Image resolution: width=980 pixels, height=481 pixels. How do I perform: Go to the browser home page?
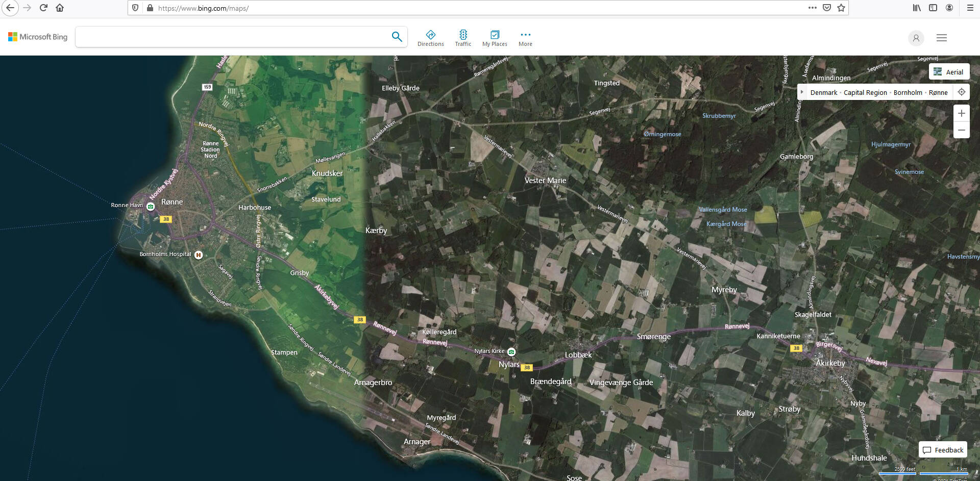[60, 8]
